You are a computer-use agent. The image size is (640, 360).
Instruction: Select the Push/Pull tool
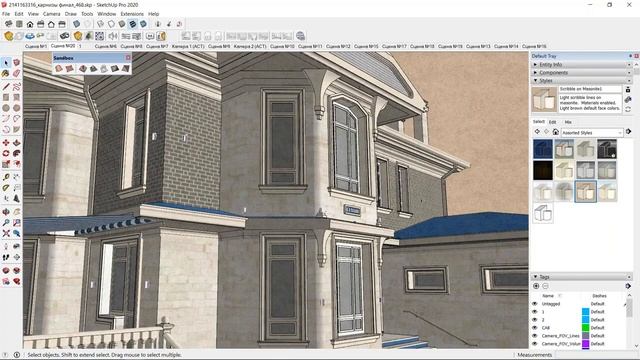(x=16, y=142)
